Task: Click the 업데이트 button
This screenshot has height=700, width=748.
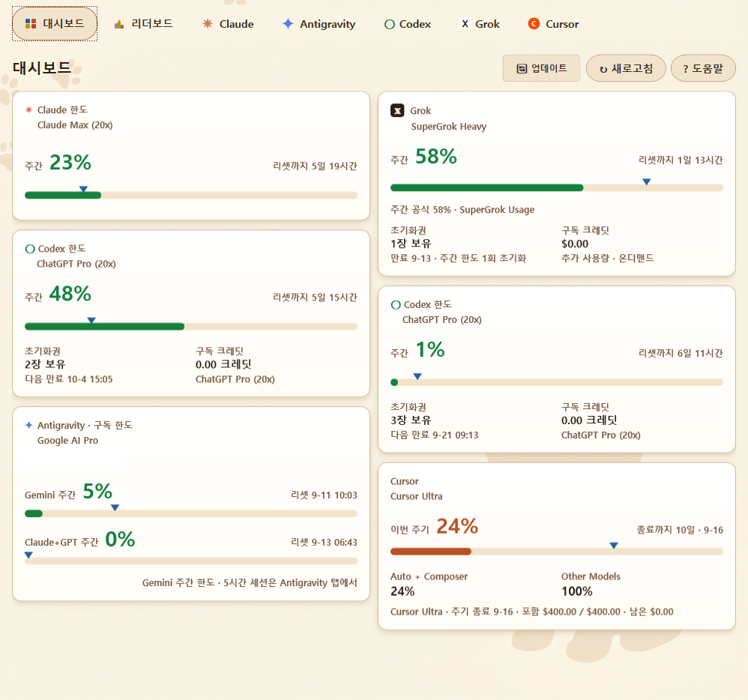Action: tap(541, 68)
